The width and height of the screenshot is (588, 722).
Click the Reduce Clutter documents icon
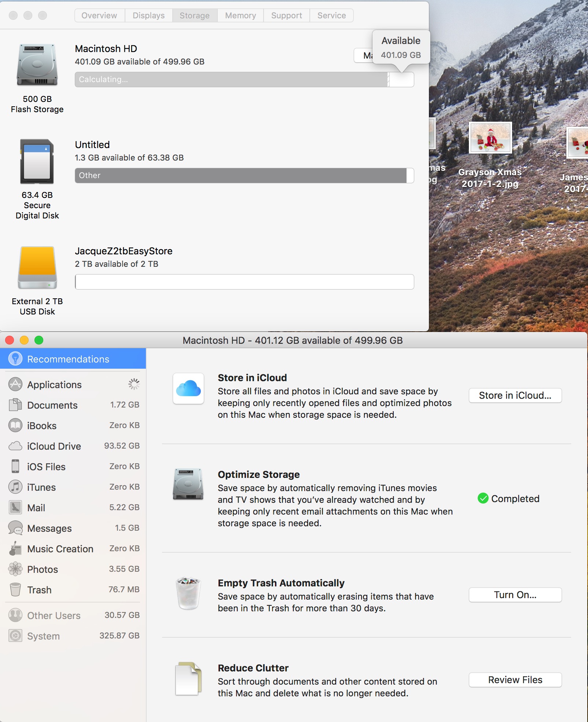click(188, 679)
